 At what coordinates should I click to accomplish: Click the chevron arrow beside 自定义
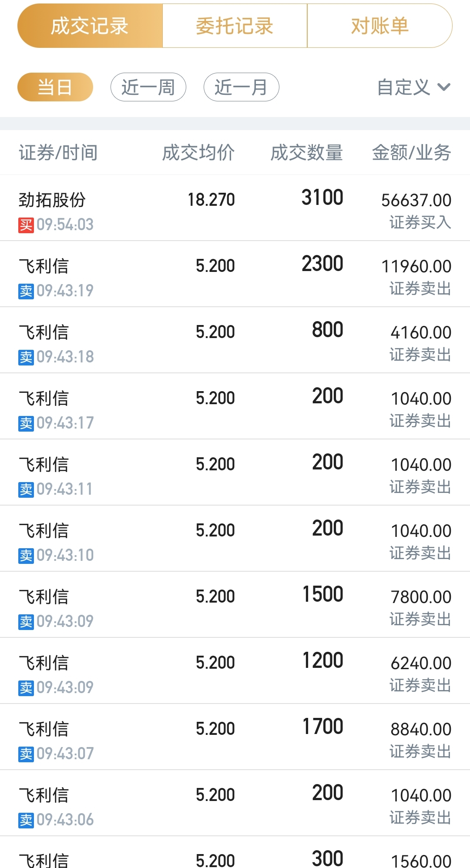444,87
